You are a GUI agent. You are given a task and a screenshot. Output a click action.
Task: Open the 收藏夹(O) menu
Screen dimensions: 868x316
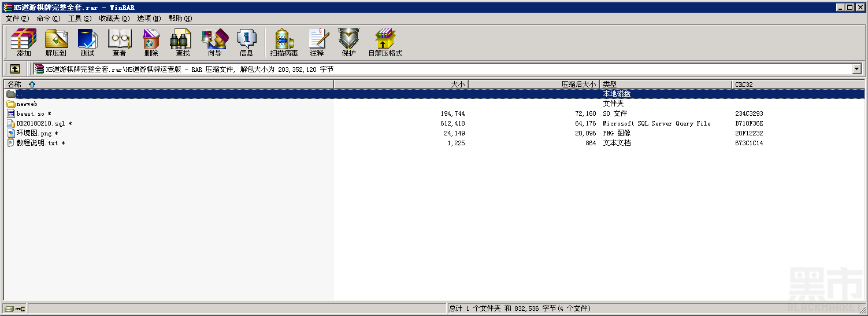pyautogui.click(x=114, y=19)
